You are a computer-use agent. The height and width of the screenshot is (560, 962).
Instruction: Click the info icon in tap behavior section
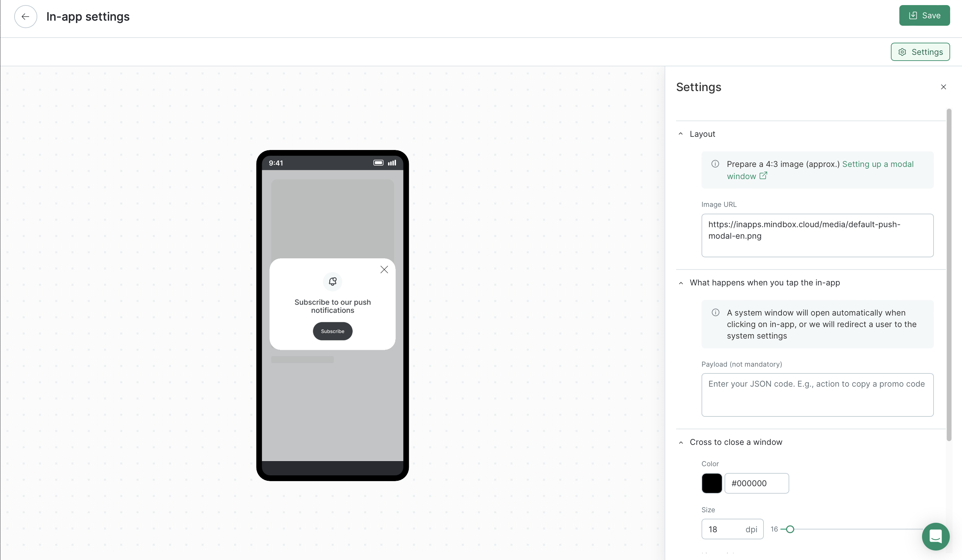pyautogui.click(x=715, y=313)
